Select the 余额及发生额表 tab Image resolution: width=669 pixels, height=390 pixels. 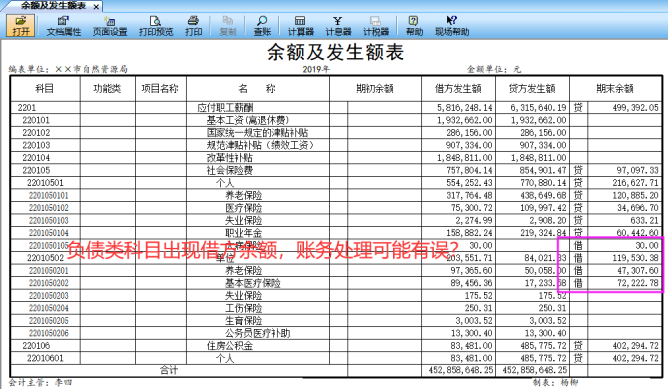tap(53, 6)
